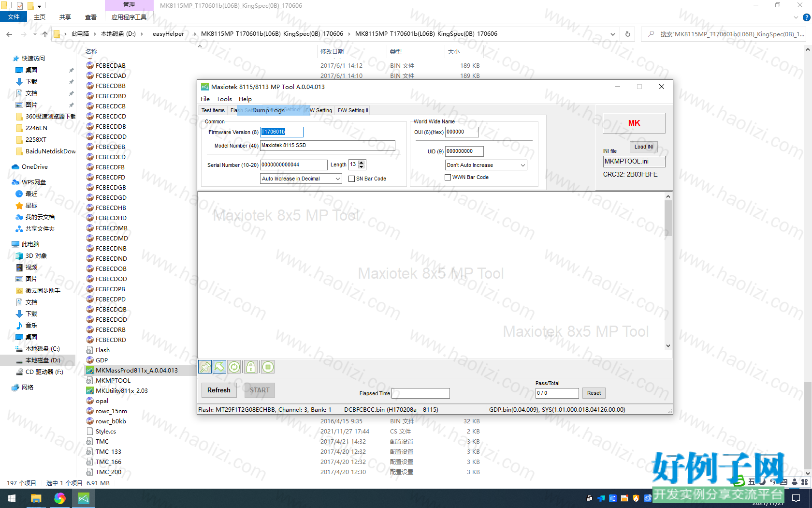The height and width of the screenshot is (508, 812).
Task: Select 2246EN folder in quick access
Action: (31, 128)
